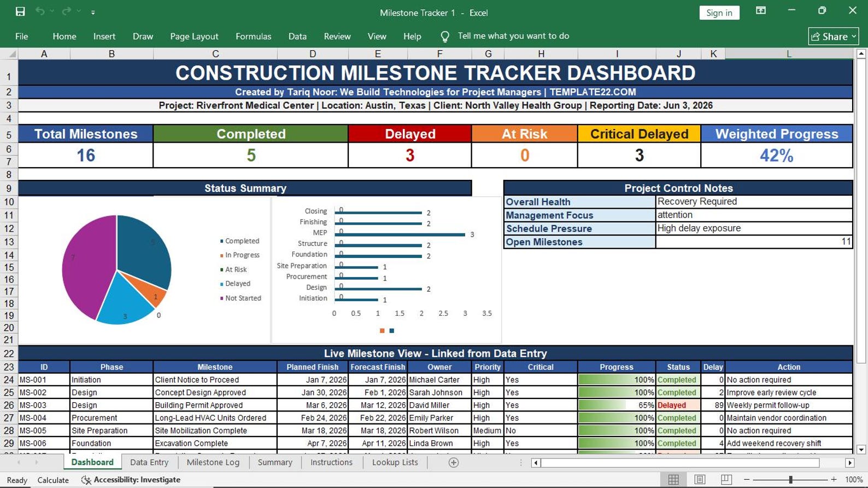Open the File menu

click(x=22, y=36)
